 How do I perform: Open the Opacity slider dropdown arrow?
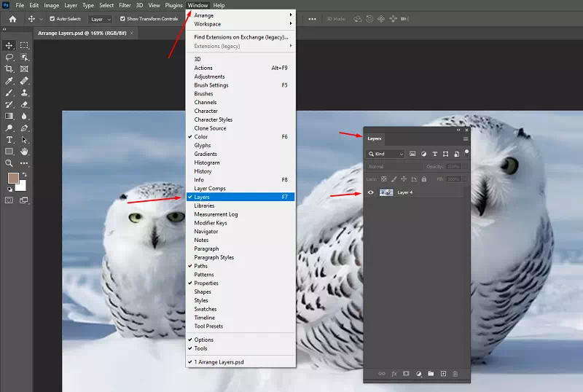465,167
